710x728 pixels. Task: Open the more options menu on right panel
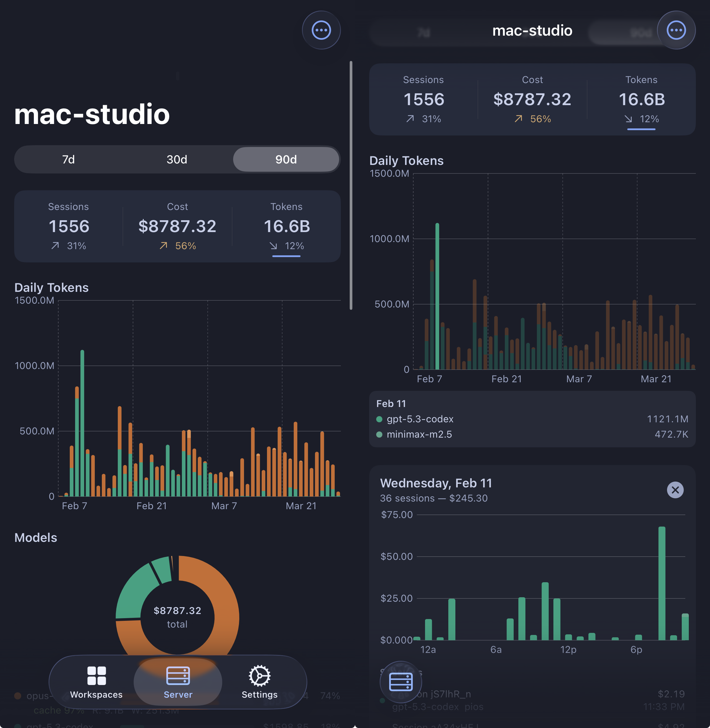(676, 30)
